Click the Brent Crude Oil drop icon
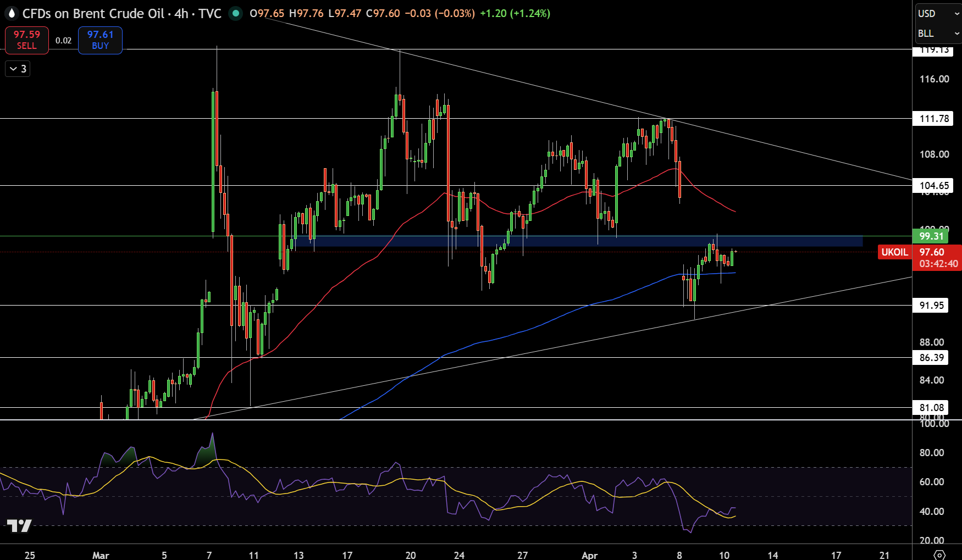Image resolution: width=962 pixels, height=560 pixels. (12, 13)
